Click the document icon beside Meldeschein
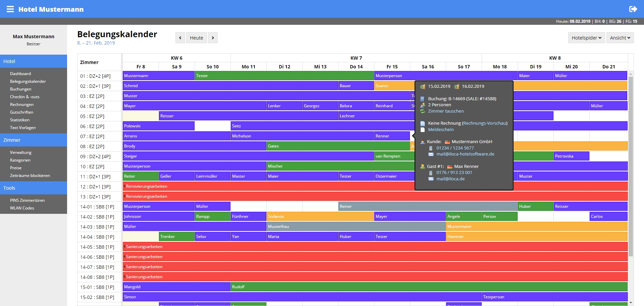Viewport: 644px width, 306px height. click(x=423, y=130)
